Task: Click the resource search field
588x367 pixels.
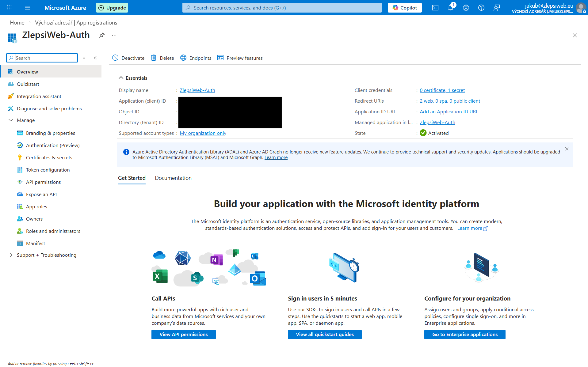Action: pyautogui.click(x=281, y=8)
